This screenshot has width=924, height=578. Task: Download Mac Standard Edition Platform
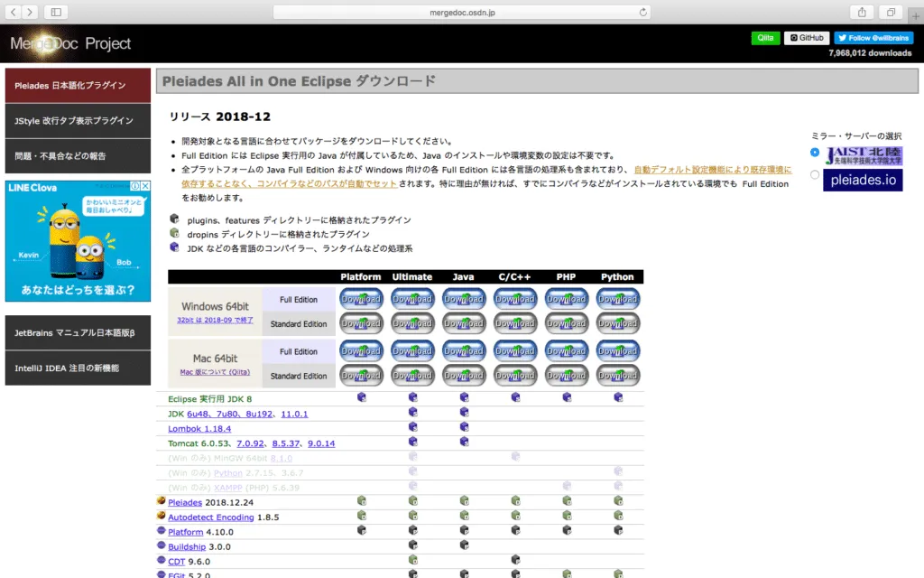click(361, 375)
